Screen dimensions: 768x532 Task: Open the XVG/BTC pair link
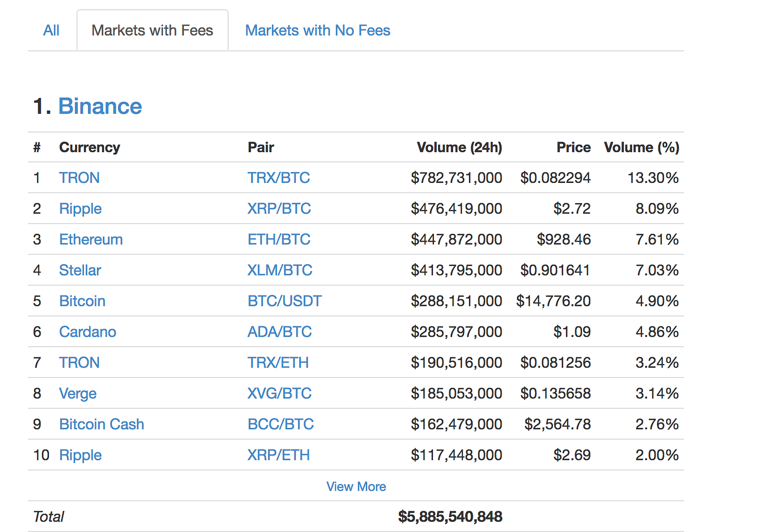(x=279, y=393)
